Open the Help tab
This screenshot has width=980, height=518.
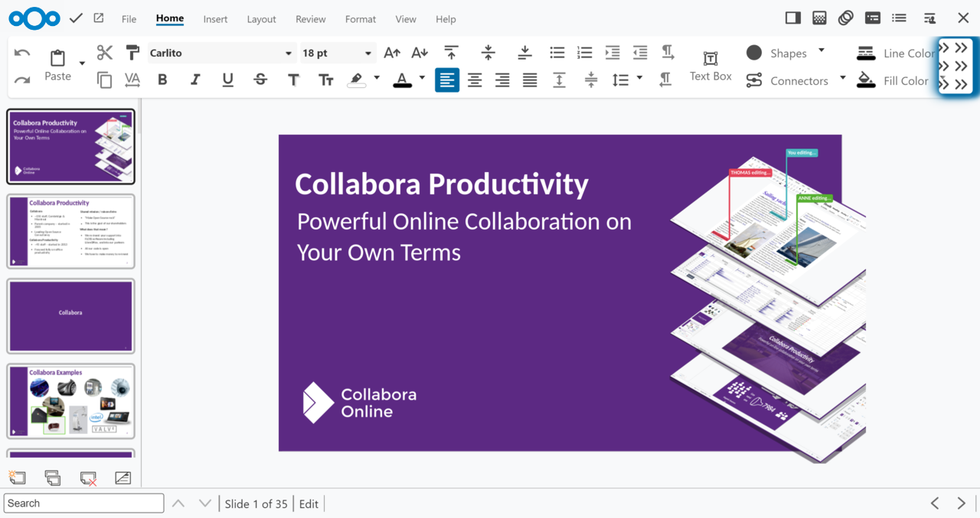click(x=446, y=19)
